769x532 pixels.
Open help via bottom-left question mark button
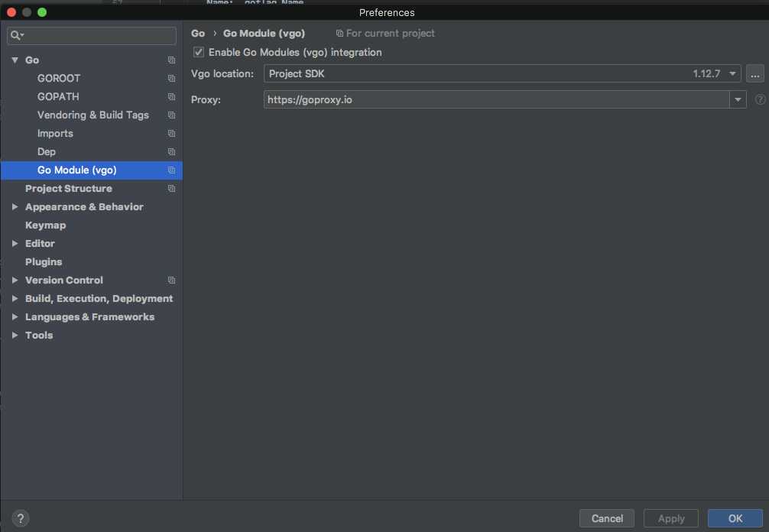[21, 518]
